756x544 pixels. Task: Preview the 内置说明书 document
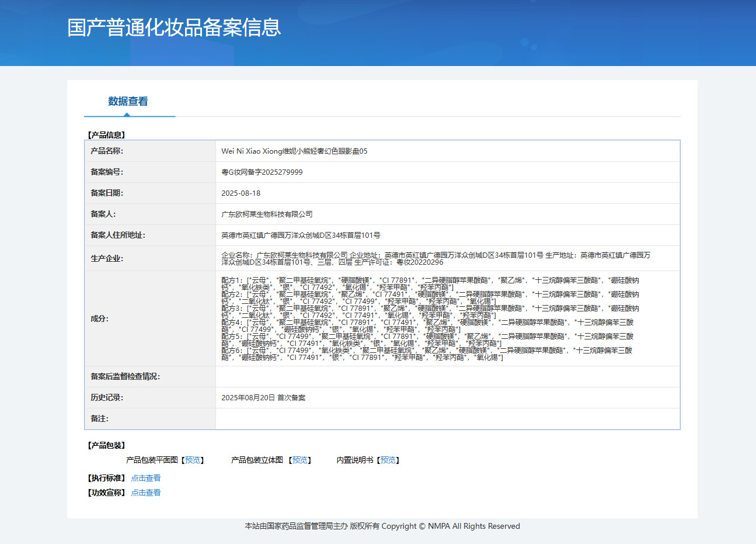coord(388,460)
